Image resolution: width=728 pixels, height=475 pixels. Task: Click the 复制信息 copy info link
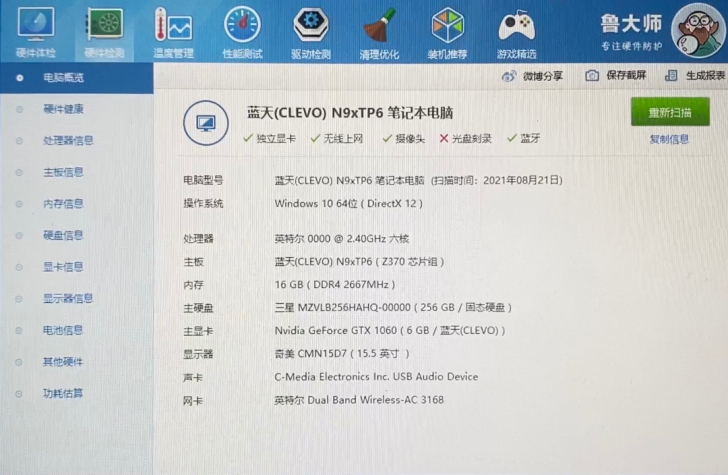point(669,139)
